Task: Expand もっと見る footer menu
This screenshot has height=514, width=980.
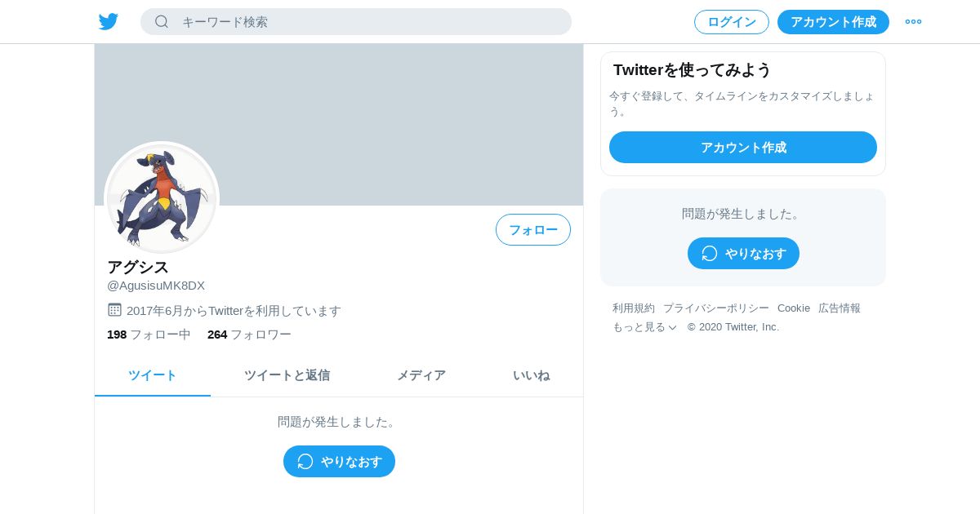Action: [644, 327]
